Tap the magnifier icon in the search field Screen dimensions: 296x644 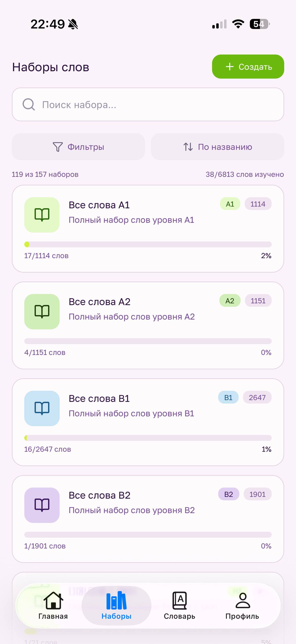point(29,104)
